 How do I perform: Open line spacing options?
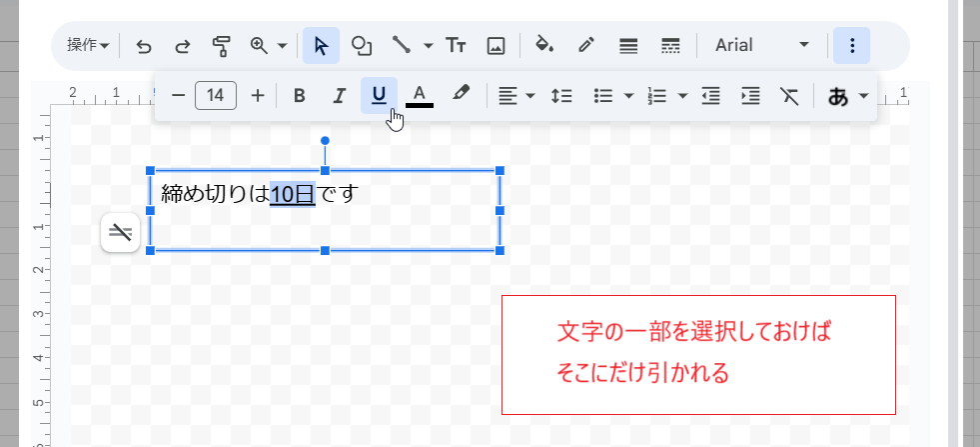[x=561, y=96]
